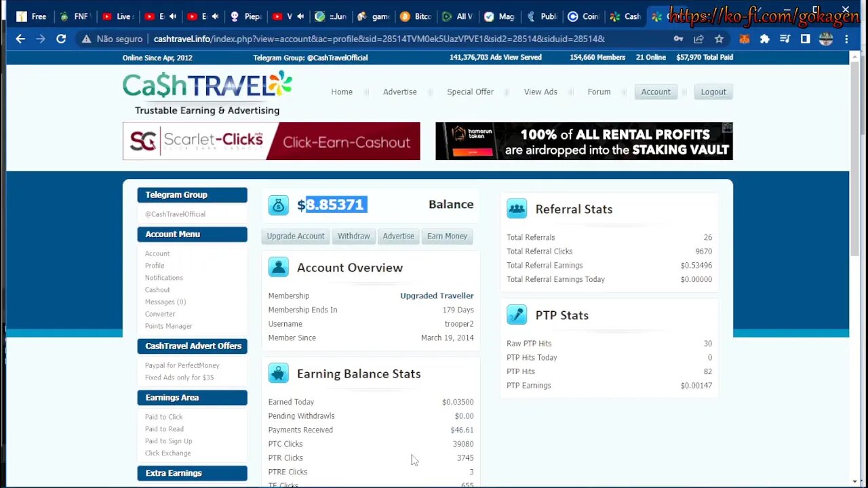Screen dimensions: 868x488
Task: Click the highlighted balance 8.85371
Action: pos(335,205)
